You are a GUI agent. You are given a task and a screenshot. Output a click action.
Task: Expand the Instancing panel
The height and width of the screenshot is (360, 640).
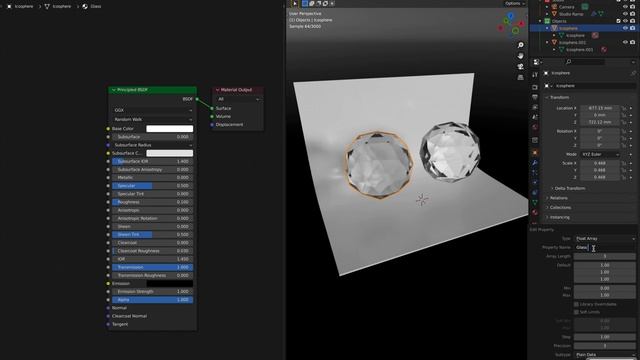[559, 218]
